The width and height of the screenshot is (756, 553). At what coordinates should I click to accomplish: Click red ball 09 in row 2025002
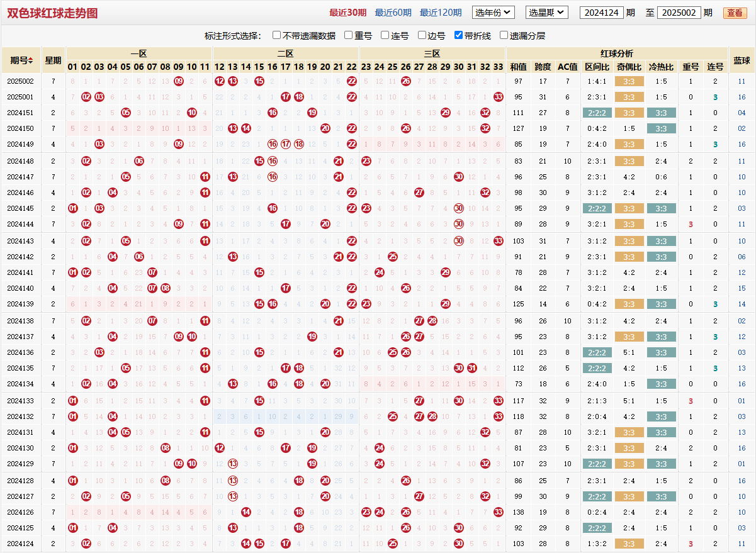(179, 81)
